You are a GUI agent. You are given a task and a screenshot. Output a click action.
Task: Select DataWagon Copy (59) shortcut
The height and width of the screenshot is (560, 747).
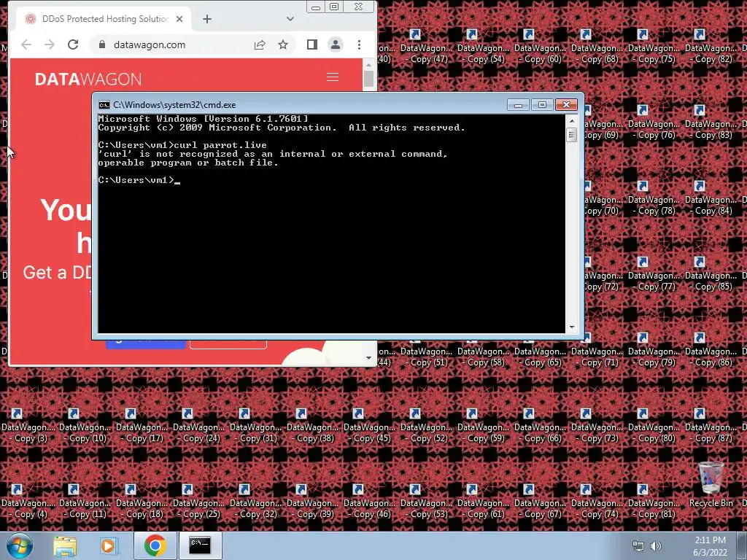484,425
